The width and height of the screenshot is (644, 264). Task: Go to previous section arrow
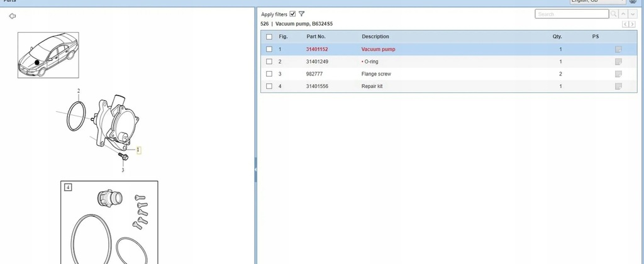[x=626, y=25]
